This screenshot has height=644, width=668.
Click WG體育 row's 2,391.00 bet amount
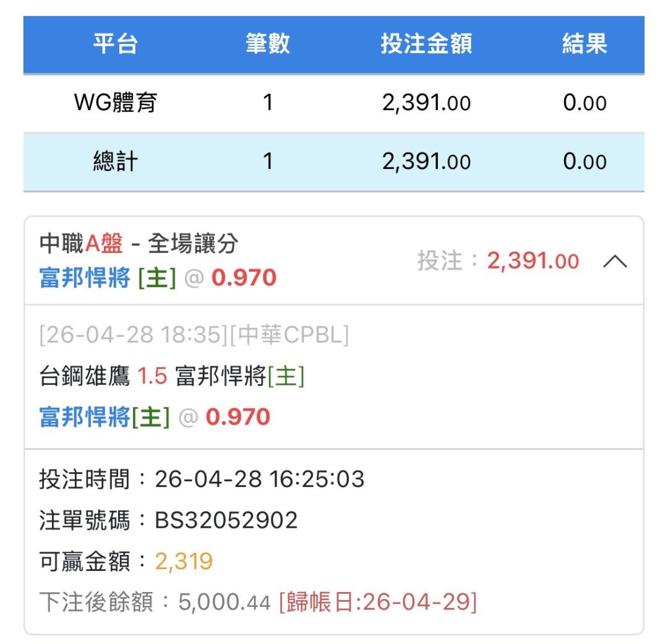(x=426, y=103)
